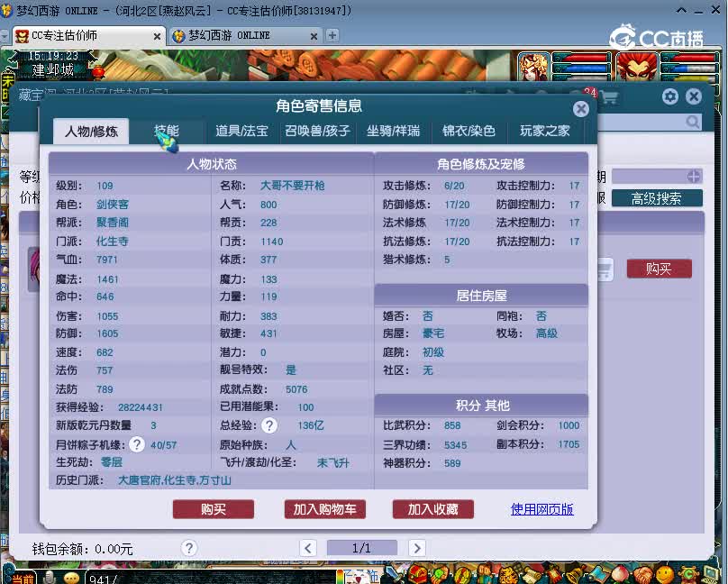The height and width of the screenshot is (584, 728).
Task: Click the 加入购物车 button
Action: [x=325, y=509]
